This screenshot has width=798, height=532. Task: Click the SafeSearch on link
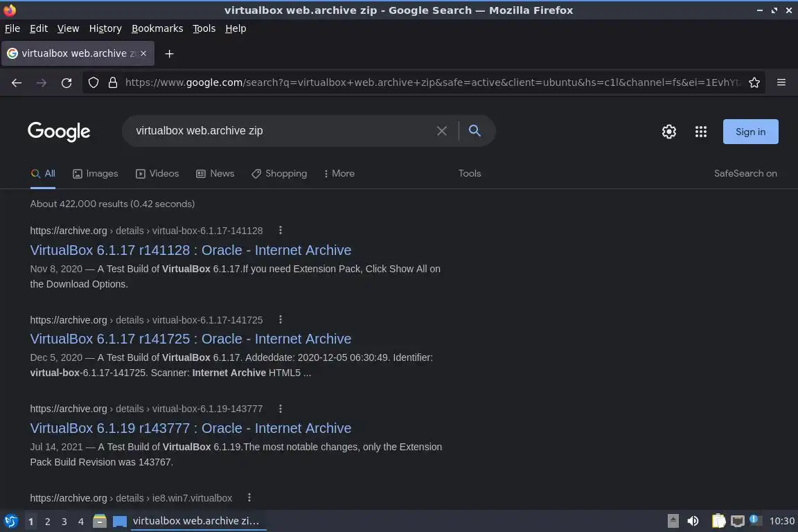[745, 174]
